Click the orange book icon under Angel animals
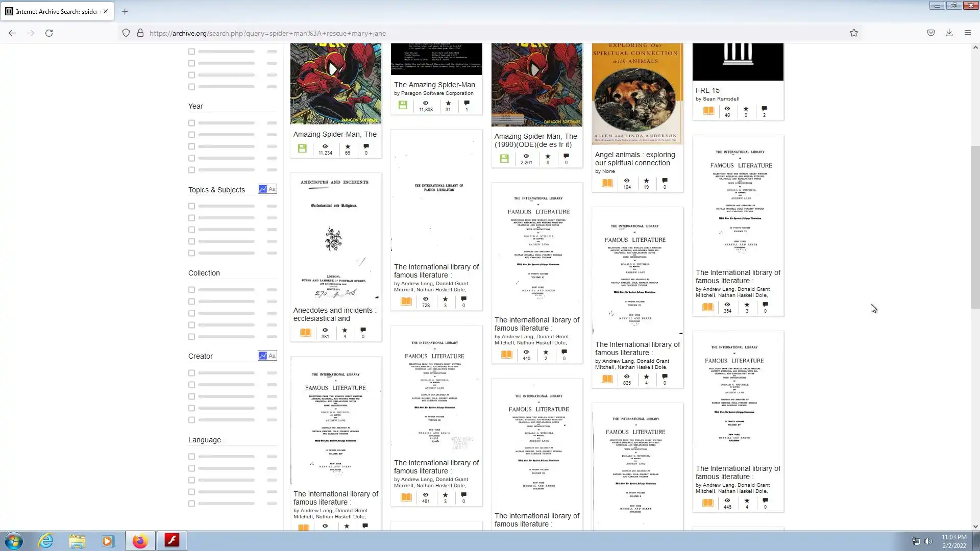 607,183
